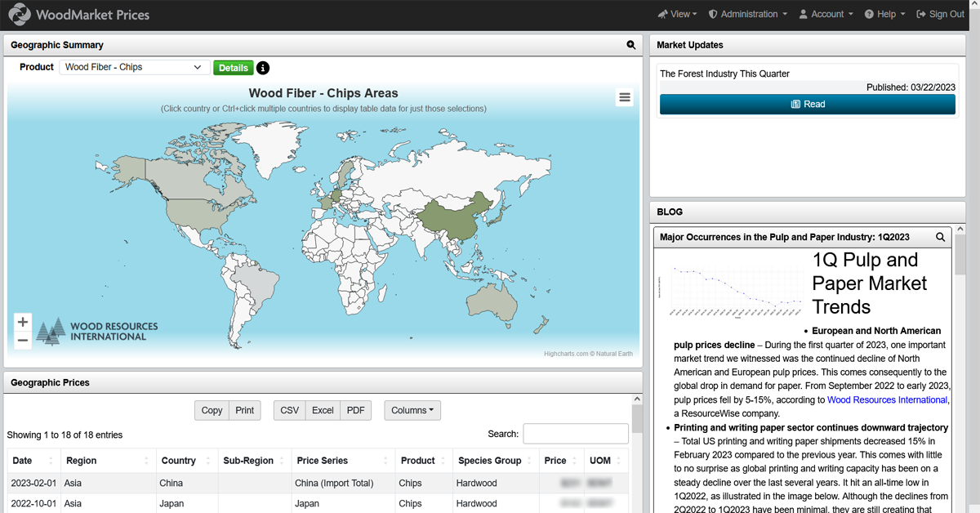980x513 pixels.
Task: Click the 2023-02-01 date cell
Action: coord(33,484)
